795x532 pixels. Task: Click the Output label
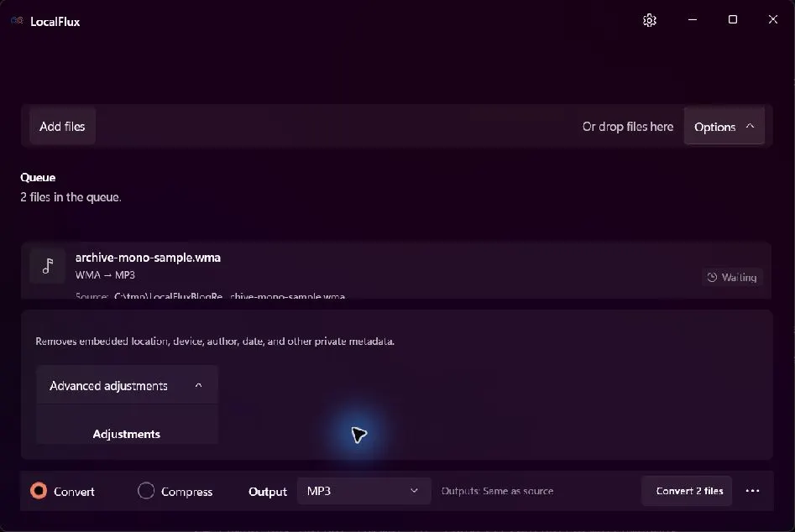pyautogui.click(x=268, y=492)
